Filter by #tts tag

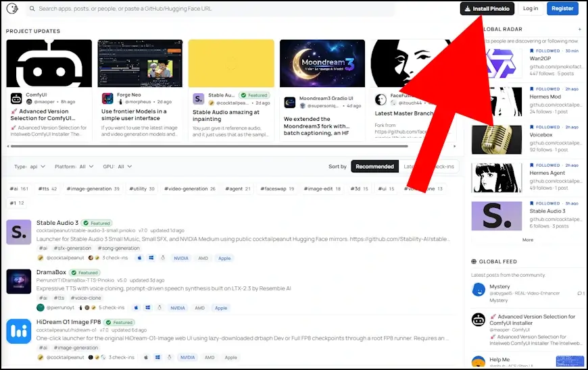[x=47, y=189]
